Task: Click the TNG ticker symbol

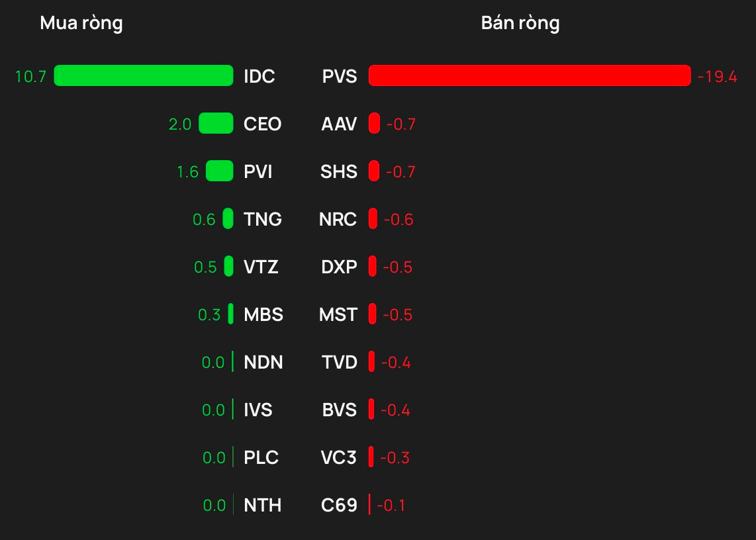Action: (x=263, y=220)
